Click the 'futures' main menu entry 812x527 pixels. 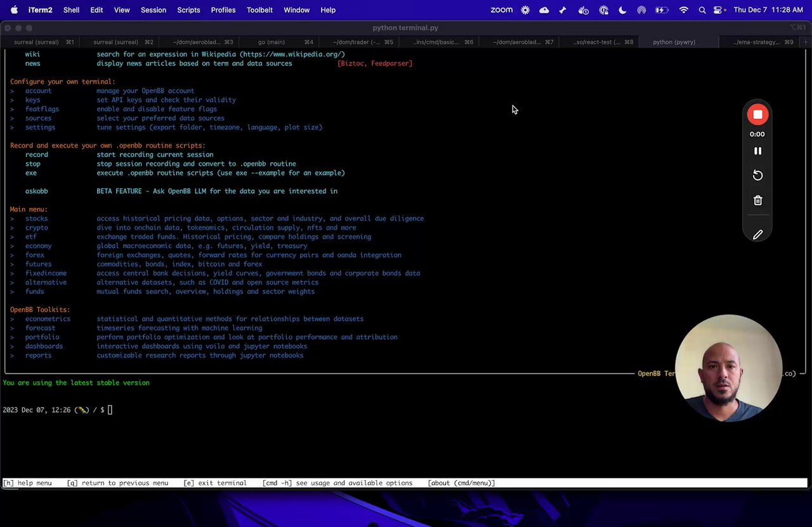click(38, 264)
